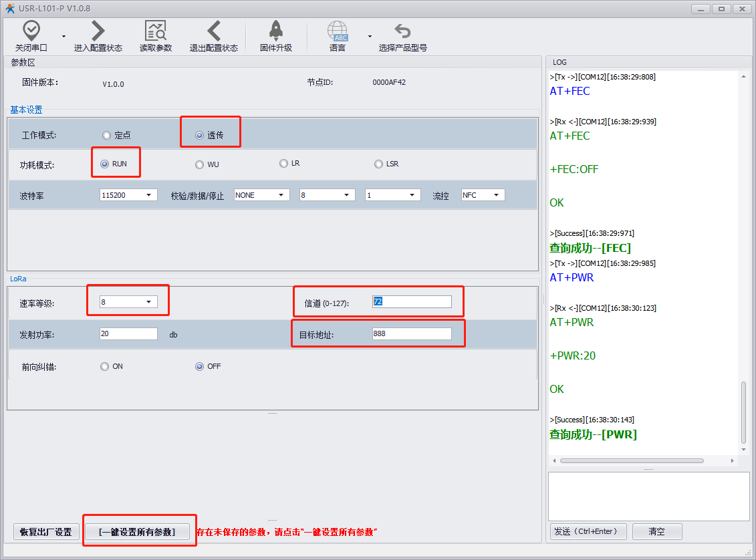Expand the NONE parity dropdown
The height and width of the screenshot is (560, 756).
point(261,195)
